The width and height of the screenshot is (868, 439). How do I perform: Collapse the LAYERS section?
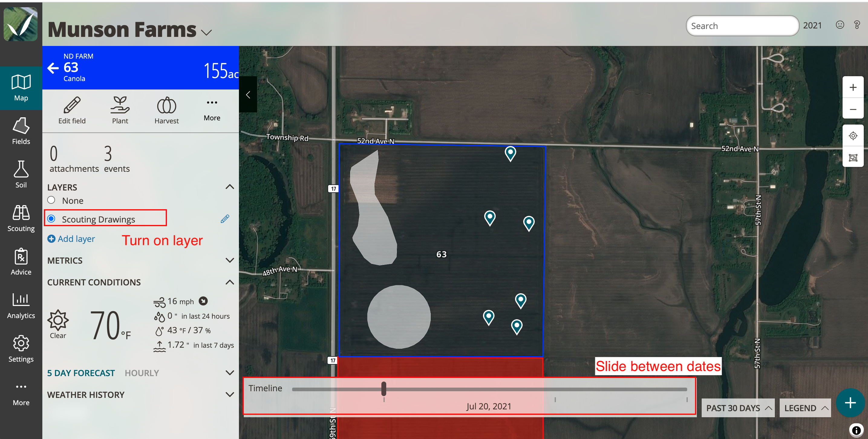point(230,187)
